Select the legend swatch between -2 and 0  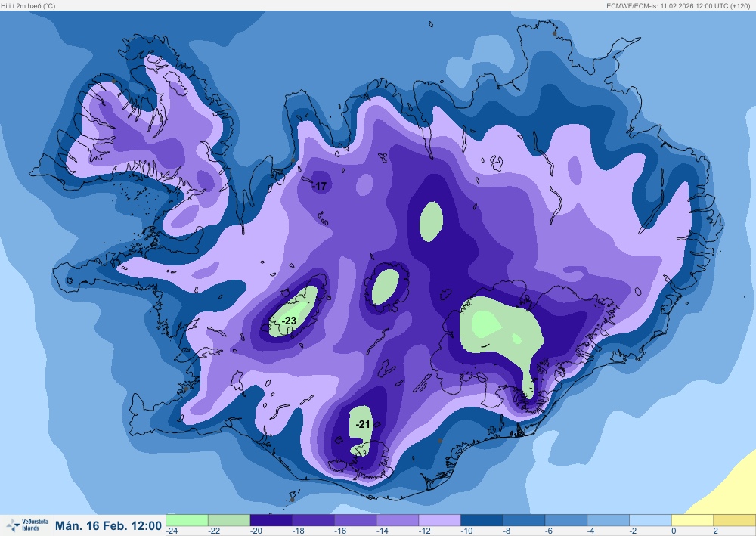pos(650,520)
